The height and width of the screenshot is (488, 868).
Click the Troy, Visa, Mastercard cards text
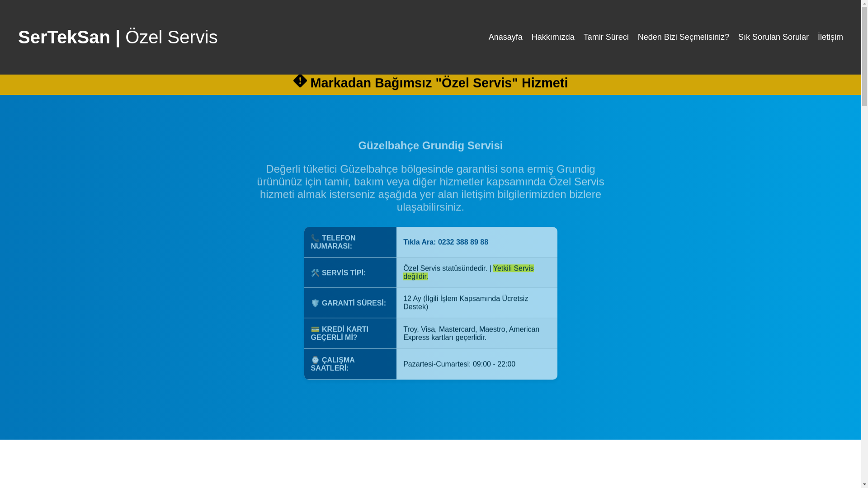point(471,333)
